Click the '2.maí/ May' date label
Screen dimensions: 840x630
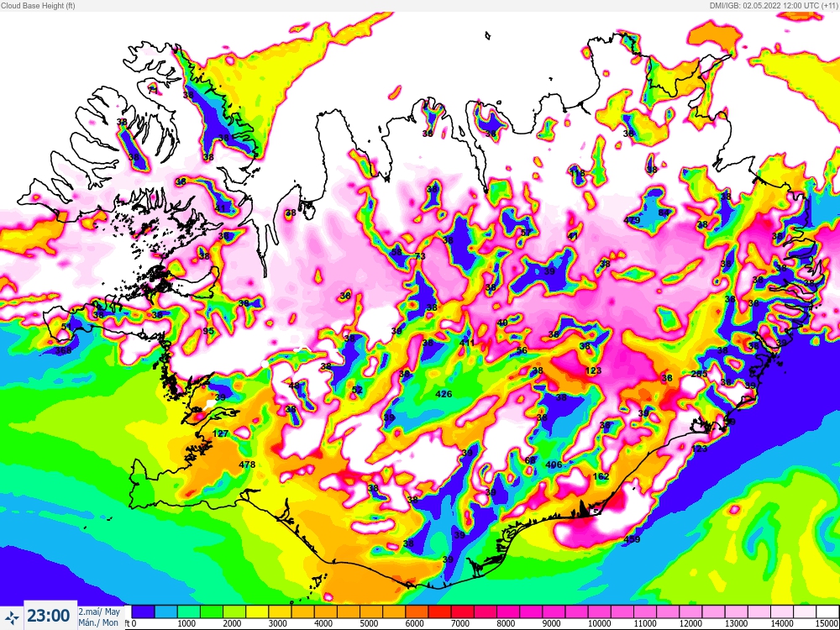tap(100, 612)
